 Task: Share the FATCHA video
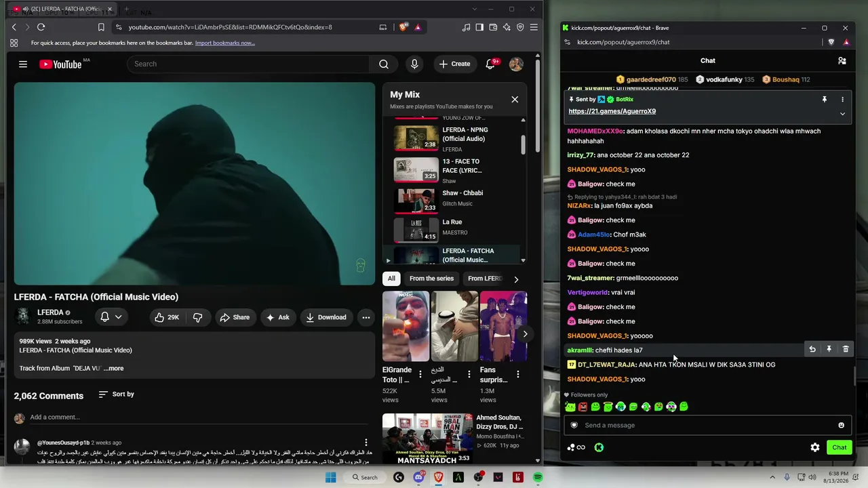[235, 317]
